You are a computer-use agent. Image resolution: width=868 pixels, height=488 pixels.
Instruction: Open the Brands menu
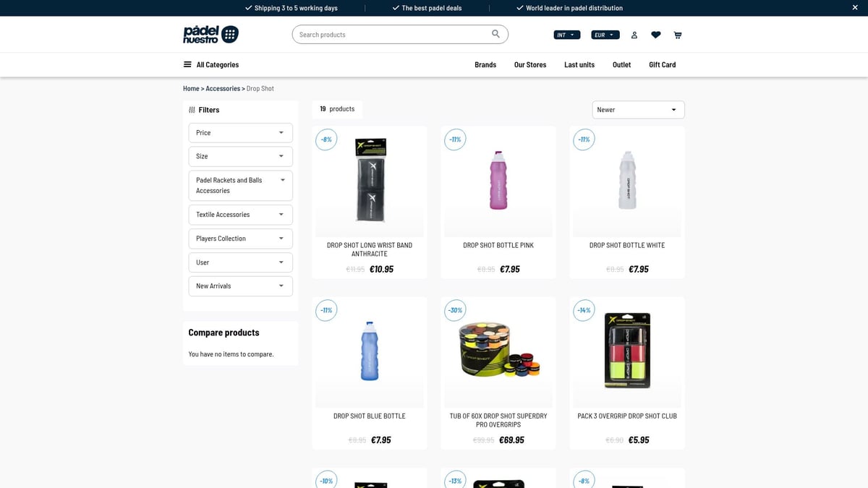[x=485, y=64]
